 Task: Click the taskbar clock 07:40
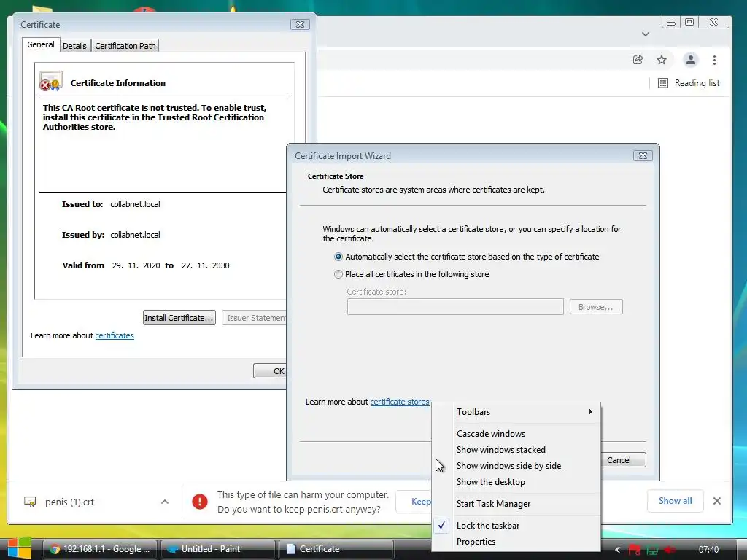click(708, 550)
